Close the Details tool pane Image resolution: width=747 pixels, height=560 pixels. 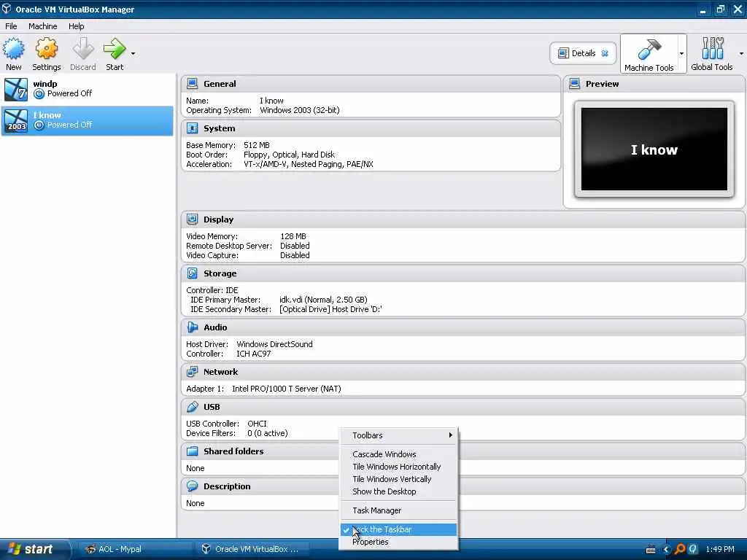(605, 53)
